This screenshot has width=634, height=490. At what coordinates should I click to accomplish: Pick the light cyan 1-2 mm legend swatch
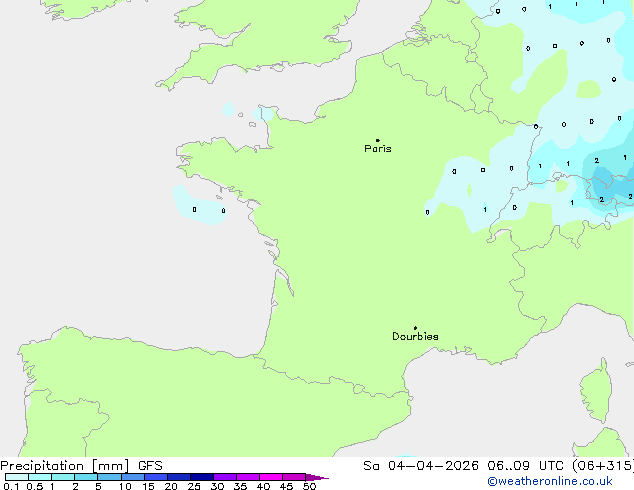point(63,477)
